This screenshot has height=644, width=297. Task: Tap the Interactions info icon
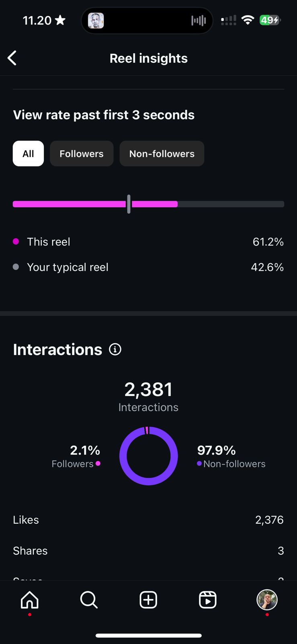click(115, 349)
